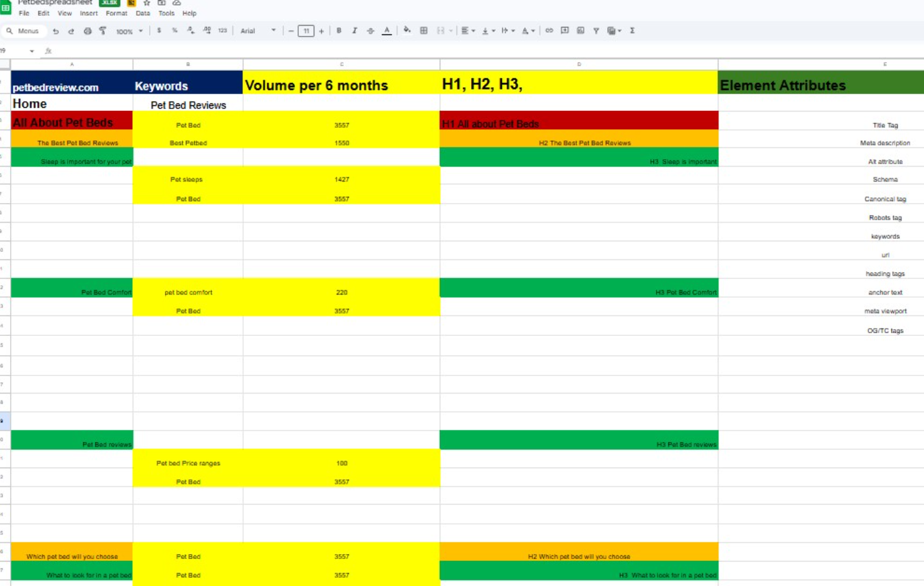
Task: Open the Format menu
Action: tap(117, 13)
